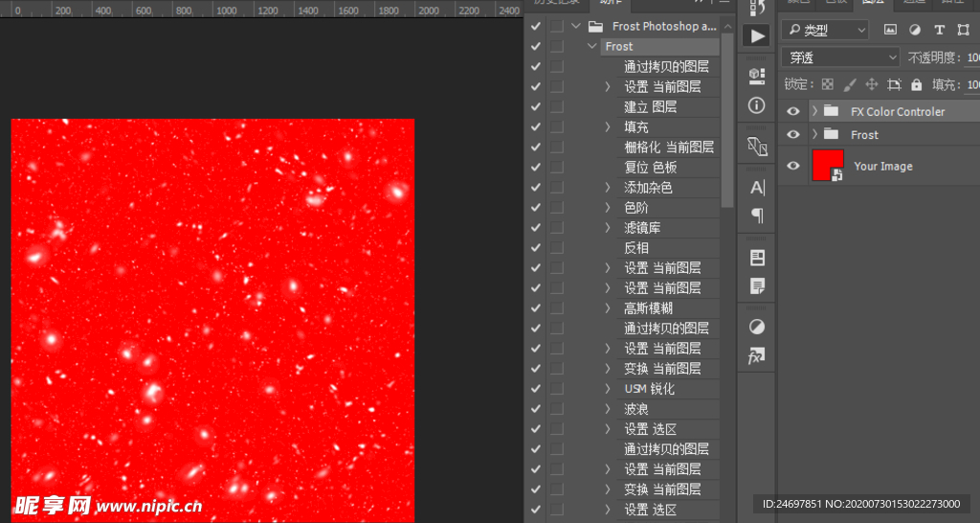This screenshot has height=523, width=980.
Task: Open the Styles fx panel icon
Action: 756,356
